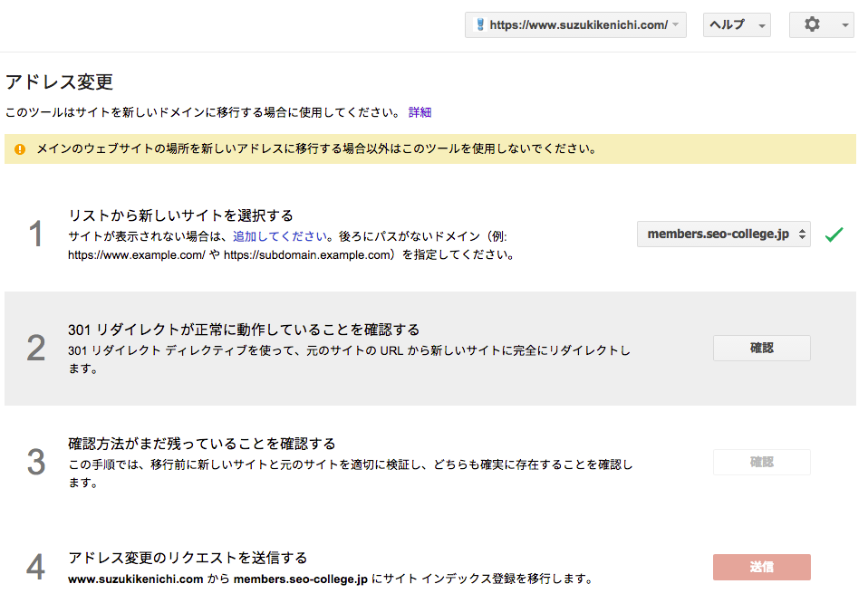The image size is (868, 603).
Task: Click the large number 2 step marker
Action: [x=36, y=348]
